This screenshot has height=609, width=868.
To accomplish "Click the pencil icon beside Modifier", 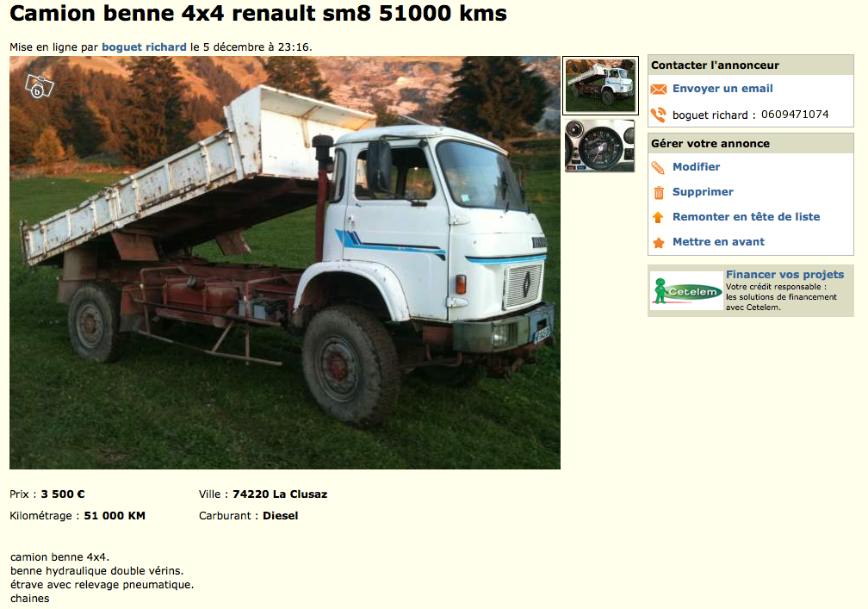I will pos(658,167).
